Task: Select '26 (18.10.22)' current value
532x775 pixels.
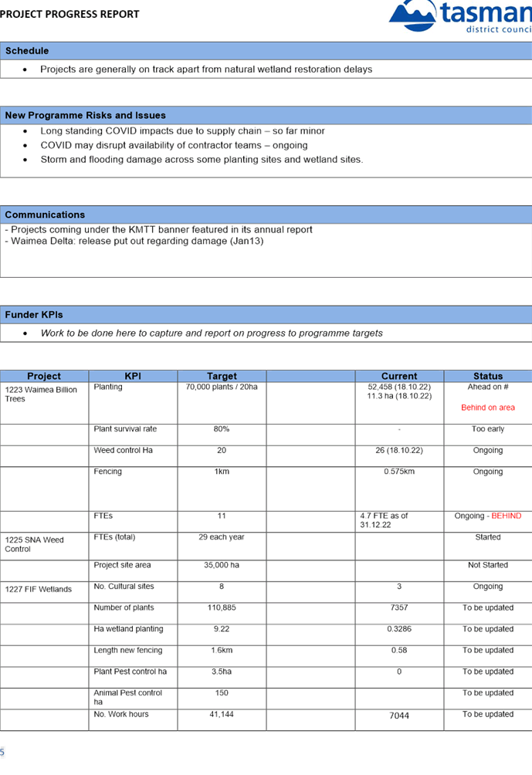Action: click(399, 450)
